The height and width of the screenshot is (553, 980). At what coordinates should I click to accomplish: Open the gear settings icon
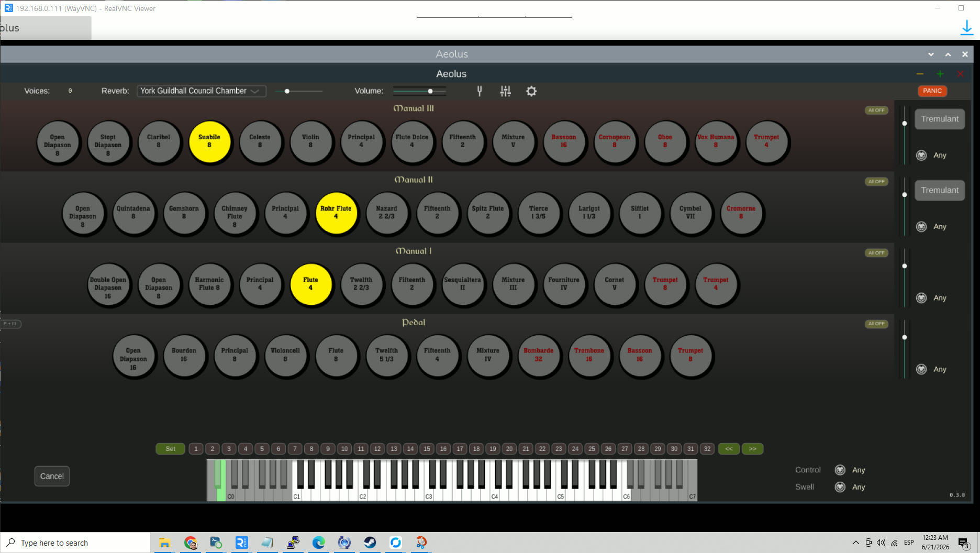coord(531,91)
